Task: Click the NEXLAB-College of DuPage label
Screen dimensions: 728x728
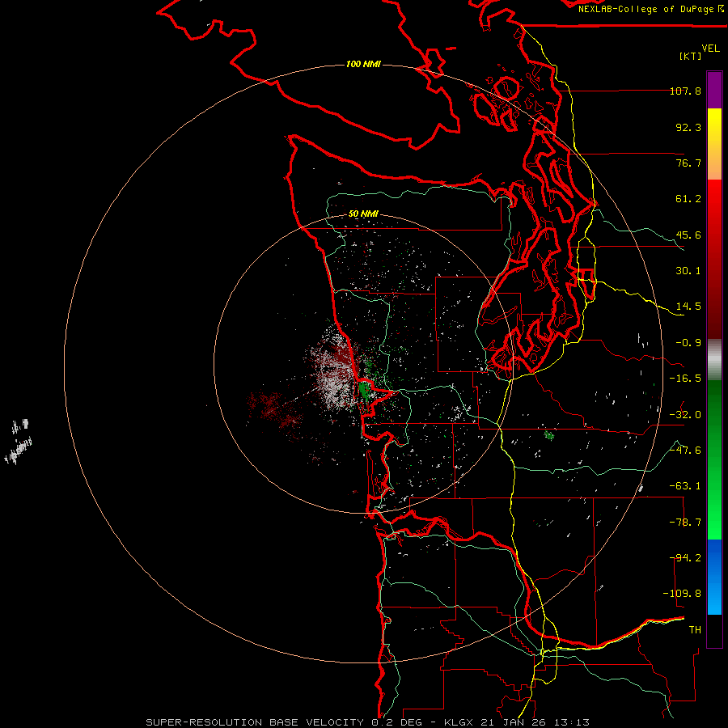Action: [x=645, y=9]
